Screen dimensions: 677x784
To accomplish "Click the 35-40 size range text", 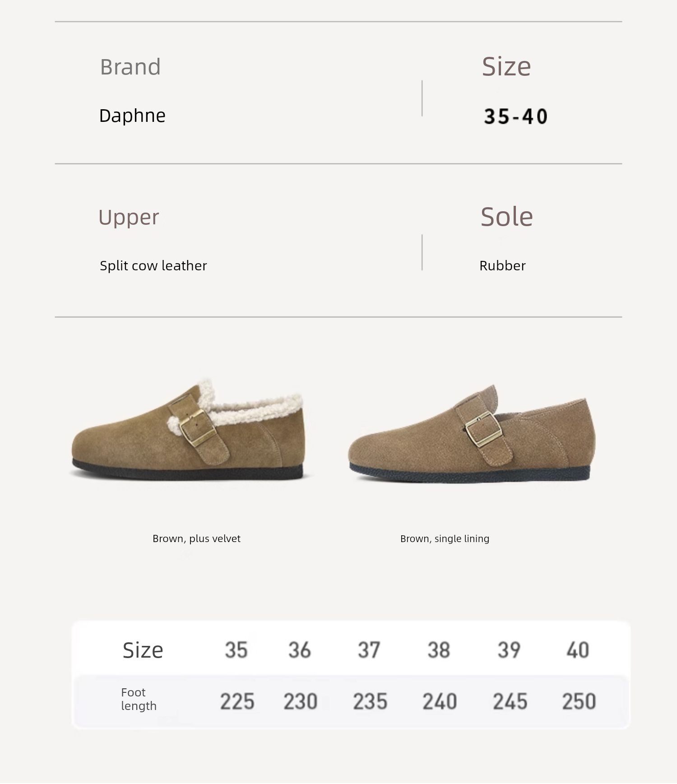I will click(516, 116).
